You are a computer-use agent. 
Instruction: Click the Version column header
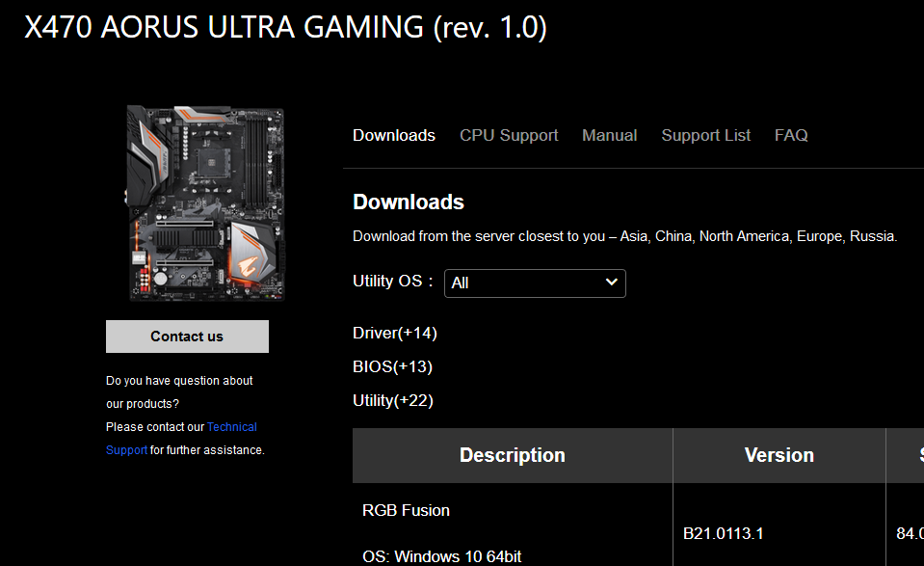(779, 455)
